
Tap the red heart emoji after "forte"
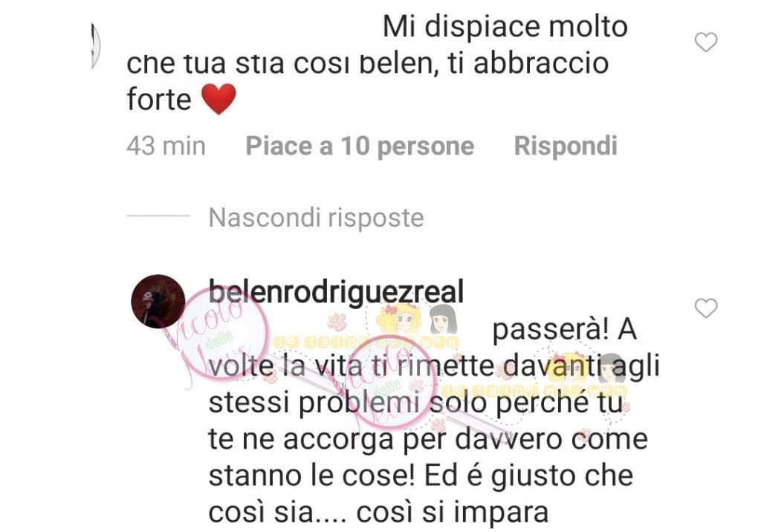(218, 99)
